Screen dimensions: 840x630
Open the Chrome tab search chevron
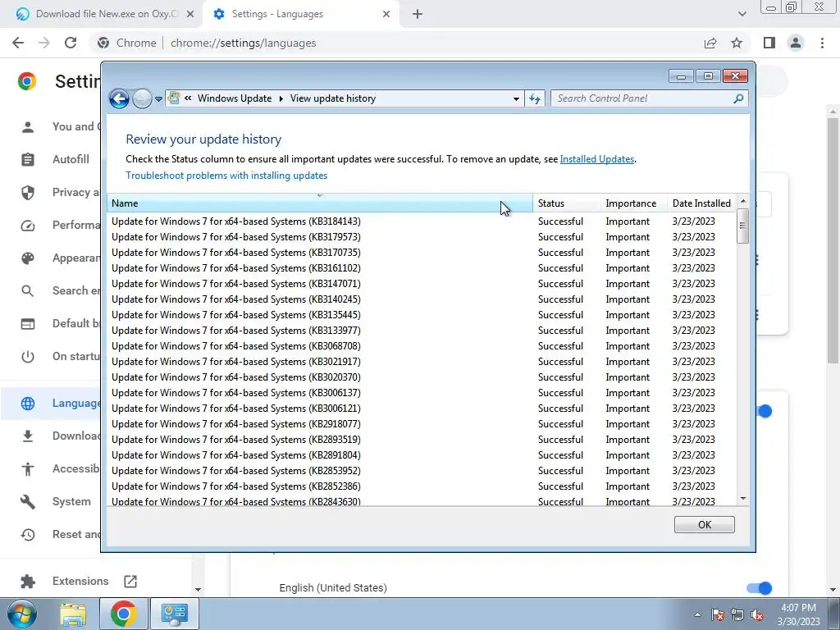pyautogui.click(x=742, y=14)
